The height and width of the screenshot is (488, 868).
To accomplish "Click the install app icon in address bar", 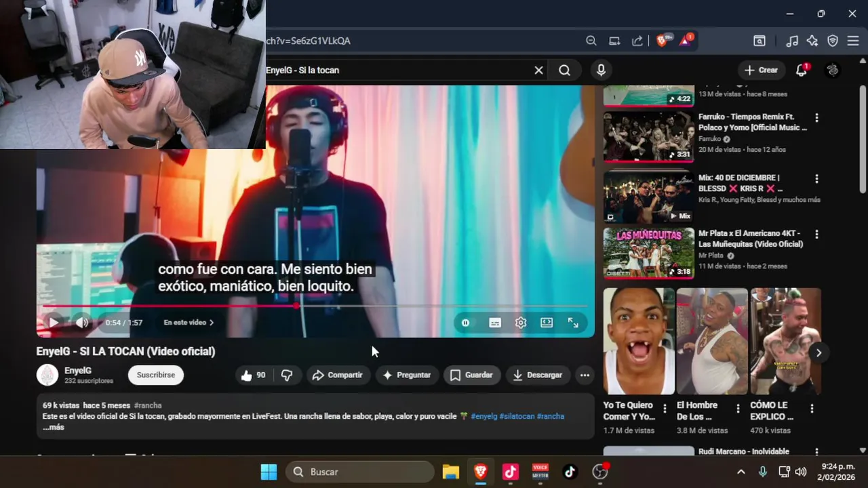I will 614,41.
